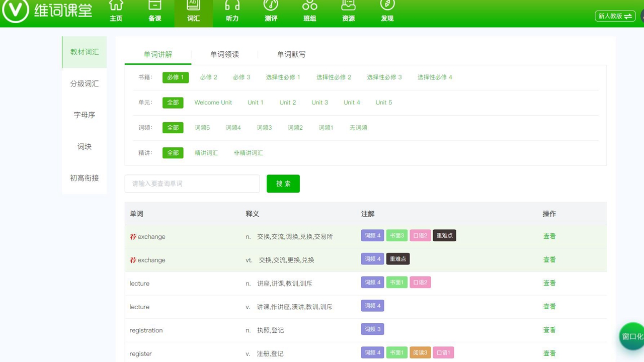The width and height of the screenshot is (644, 362).
Task: Click the word search input box
Action: point(192,184)
